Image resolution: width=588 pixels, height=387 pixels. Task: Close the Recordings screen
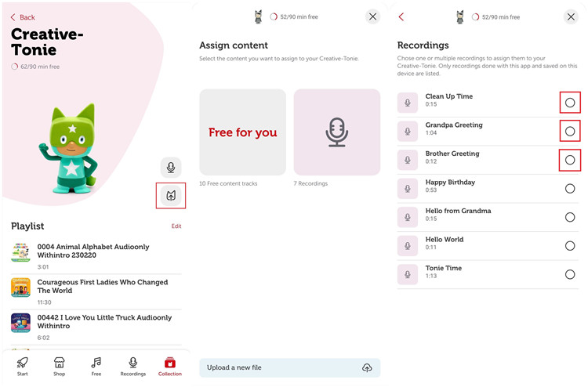pyautogui.click(x=571, y=17)
